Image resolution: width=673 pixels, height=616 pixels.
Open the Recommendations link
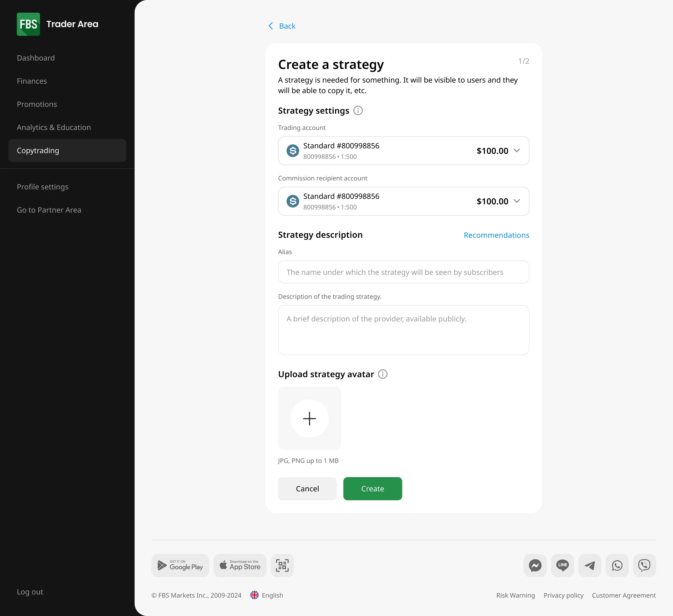point(496,235)
